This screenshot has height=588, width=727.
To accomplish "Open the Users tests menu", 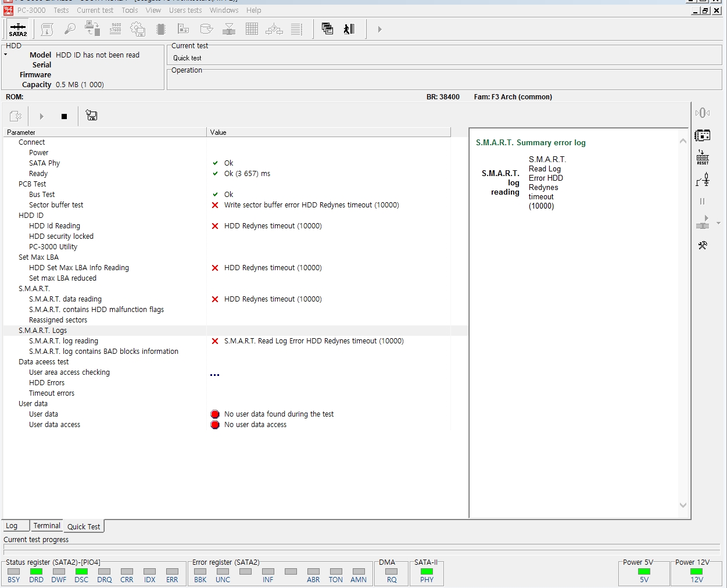I will [185, 10].
